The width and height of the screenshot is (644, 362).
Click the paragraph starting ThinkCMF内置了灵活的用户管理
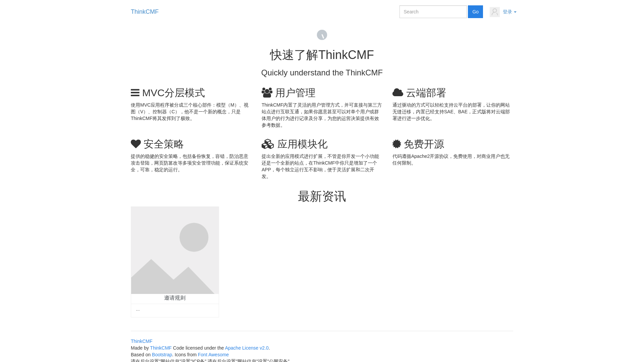[322, 115]
